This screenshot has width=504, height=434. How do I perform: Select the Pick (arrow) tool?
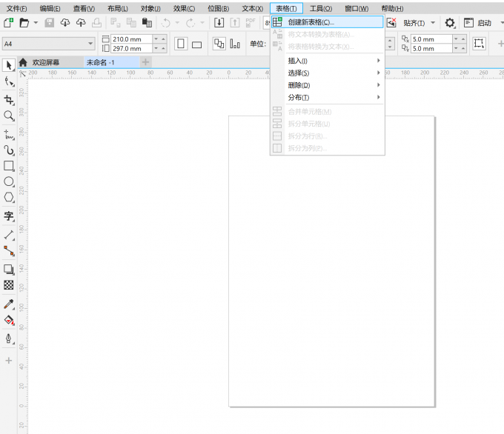click(x=9, y=66)
